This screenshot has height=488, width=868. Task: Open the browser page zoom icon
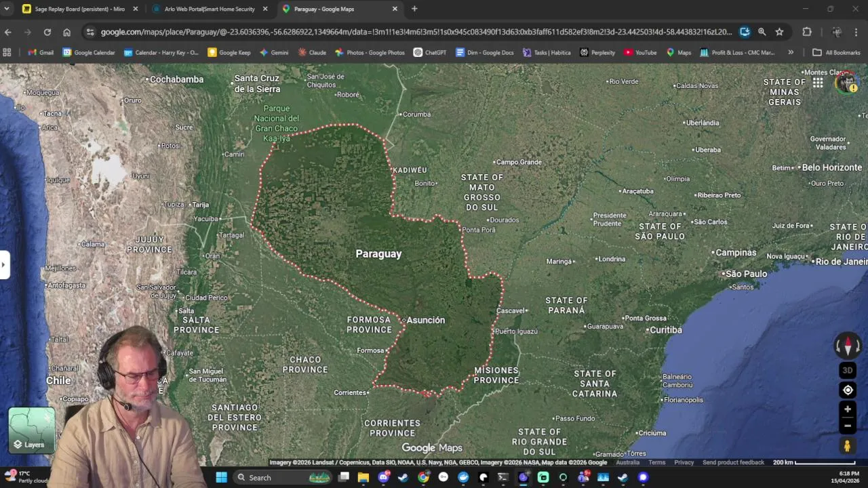(x=762, y=32)
